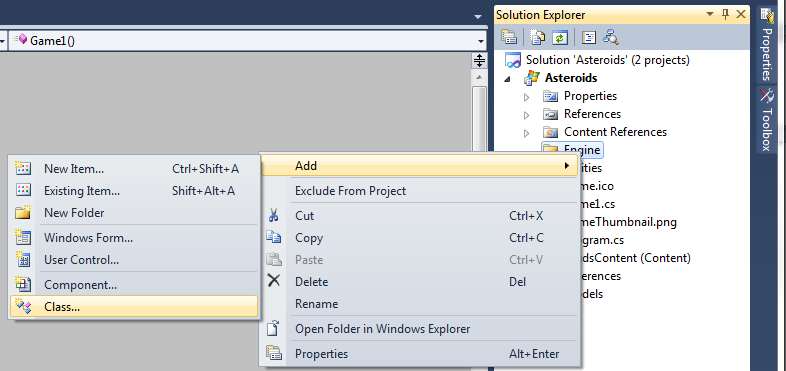Expand the Properties tree node

click(527, 97)
